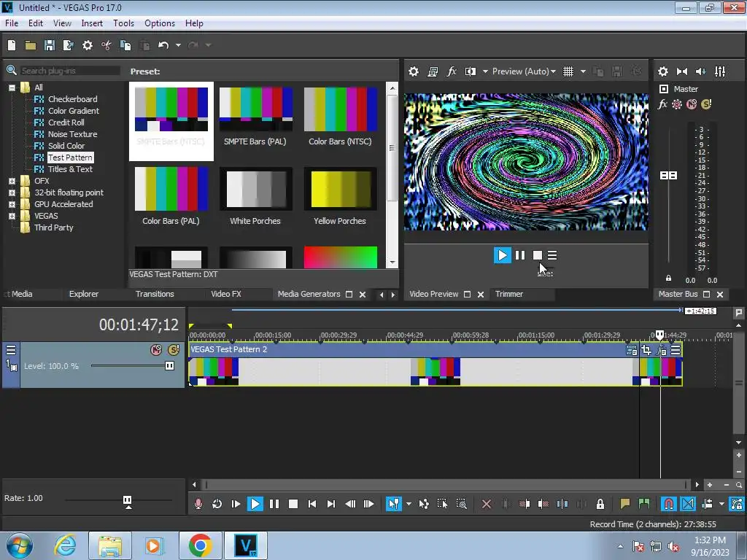Screen dimensions: 747x560
Task: Open a project with folder icon
Action: coord(31,45)
